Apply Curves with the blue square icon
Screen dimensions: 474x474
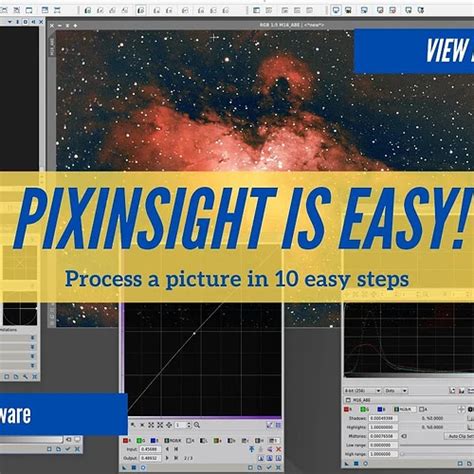coord(134,468)
